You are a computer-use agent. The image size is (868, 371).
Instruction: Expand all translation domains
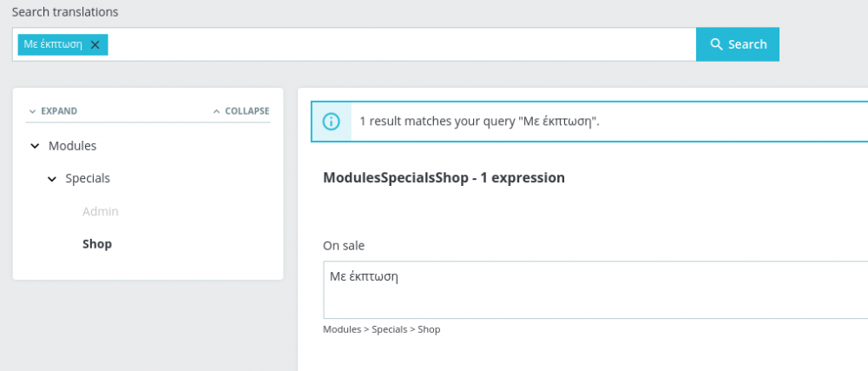click(x=53, y=111)
